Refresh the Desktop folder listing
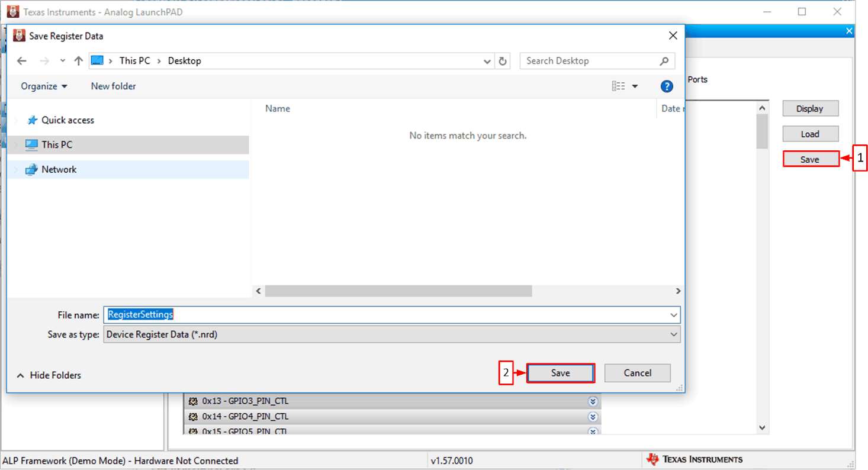Viewport: 868px width, 470px height. [x=503, y=61]
